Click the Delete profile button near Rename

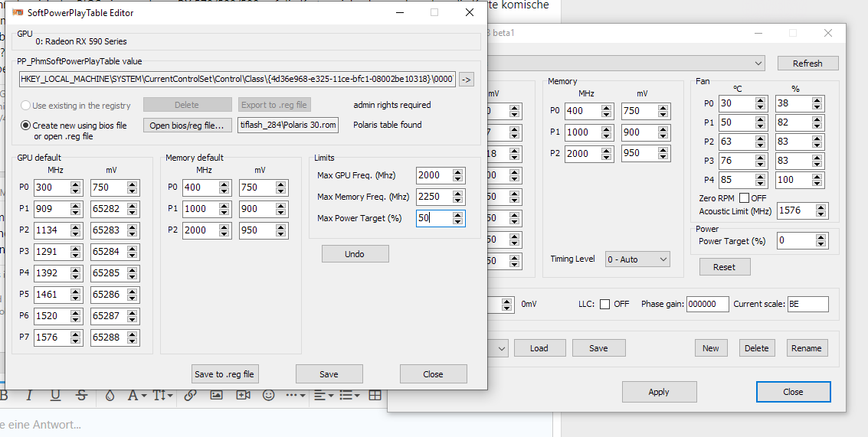tap(756, 348)
